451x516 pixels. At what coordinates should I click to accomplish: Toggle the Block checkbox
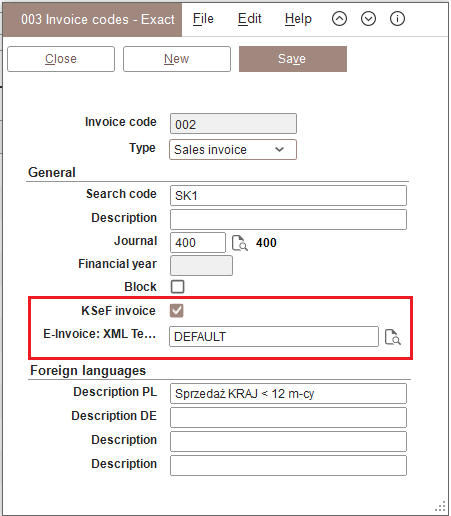pyautogui.click(x=177, y=287)
